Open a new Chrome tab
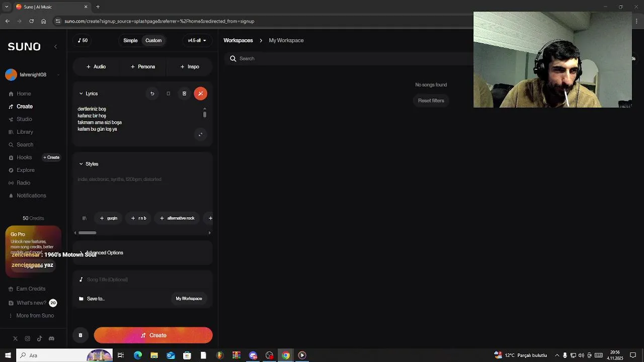The width and height of the screenshot is (644, 362). [x=98, y=7]
